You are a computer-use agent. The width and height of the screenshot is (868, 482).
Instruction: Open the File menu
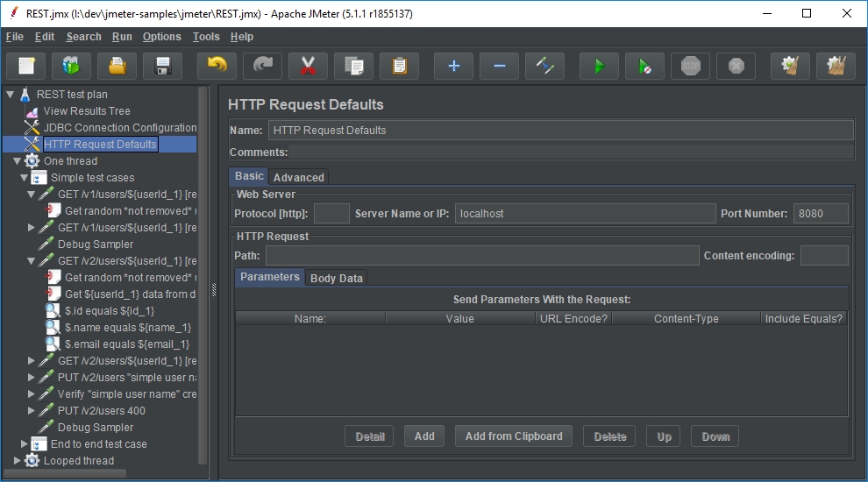(x=14, y=37)
